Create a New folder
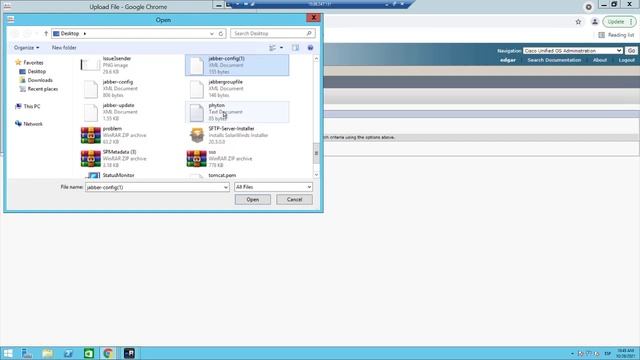640x360 pixels. 64,48
